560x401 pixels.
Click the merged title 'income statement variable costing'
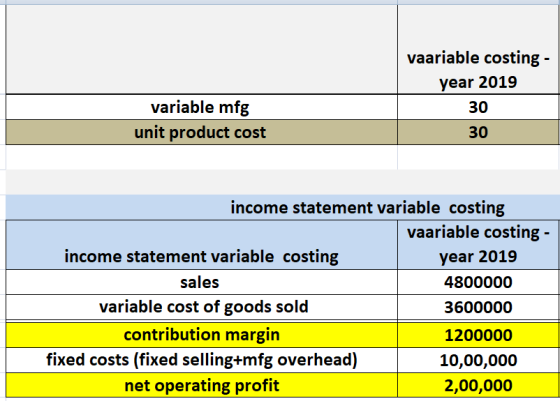click(368, 207)
